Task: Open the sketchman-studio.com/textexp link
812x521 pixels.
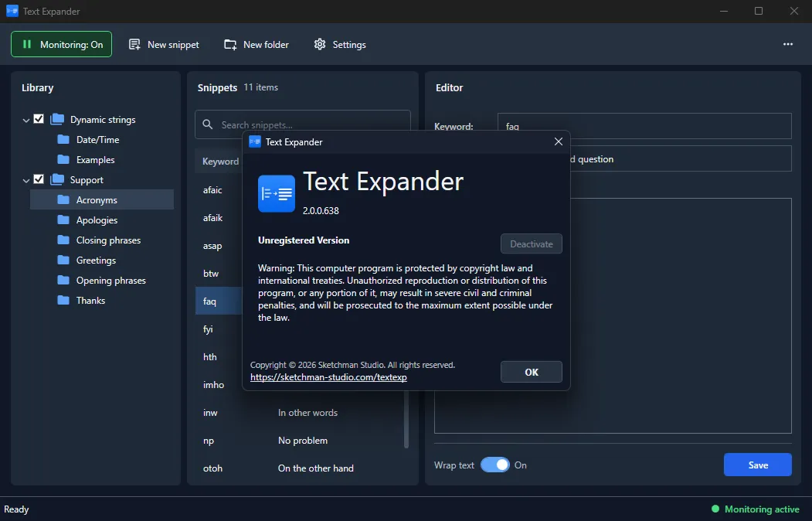Action: tap(328, 377)
